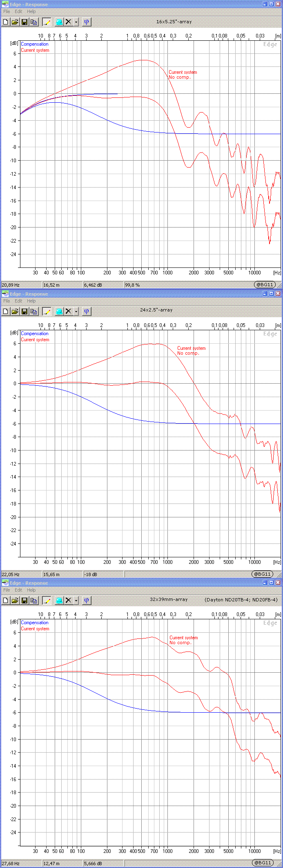Viewport: 283px width, 868px height.
Task: Click blue monitor icon in 24x2.5"-array window
Action: pyautogui.click(x=59, y=311)
